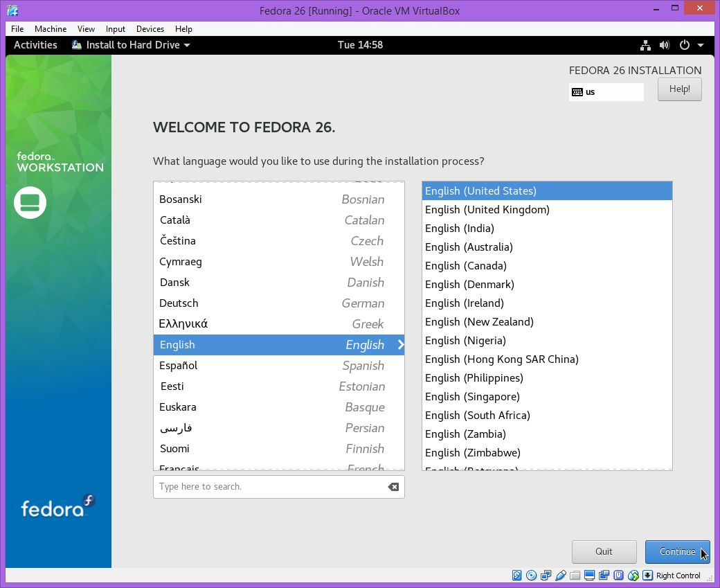Open Install to Hard Drive app menu
720x588 pixels.
coord(131,45)
